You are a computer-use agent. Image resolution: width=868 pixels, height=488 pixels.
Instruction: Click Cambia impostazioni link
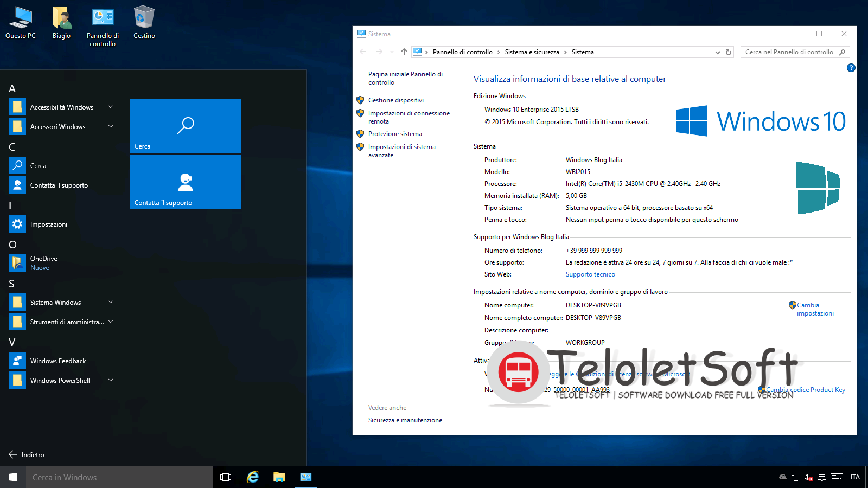(x=815, y=309)
